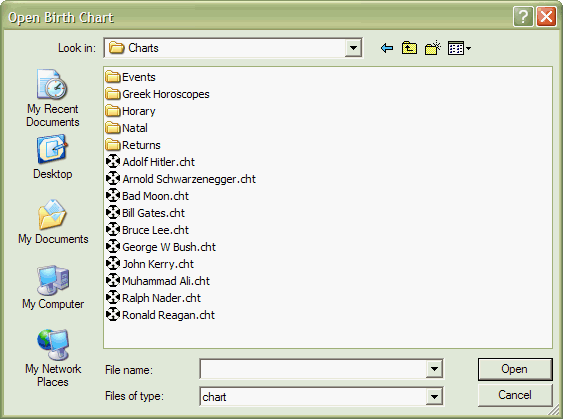This screenshot has height=419, width=563.
Task: Select the Desktop places shortcut
Action: [52, 157]
